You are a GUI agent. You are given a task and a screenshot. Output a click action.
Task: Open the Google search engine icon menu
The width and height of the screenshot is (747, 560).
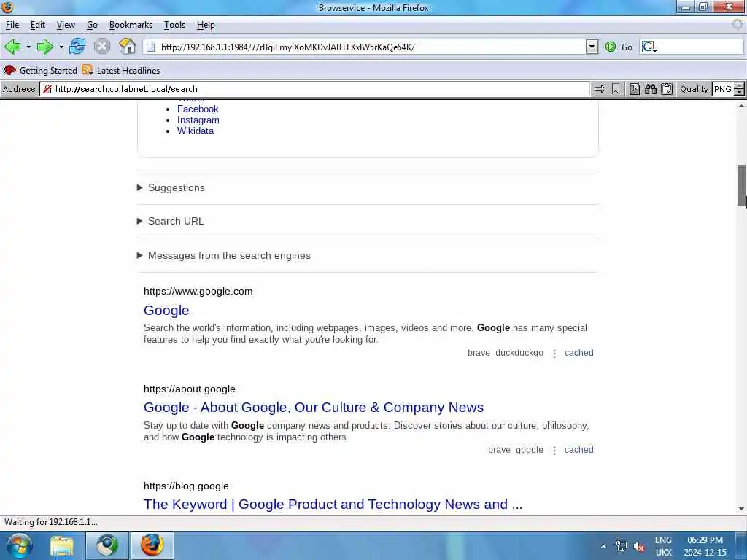pos(649,47)
